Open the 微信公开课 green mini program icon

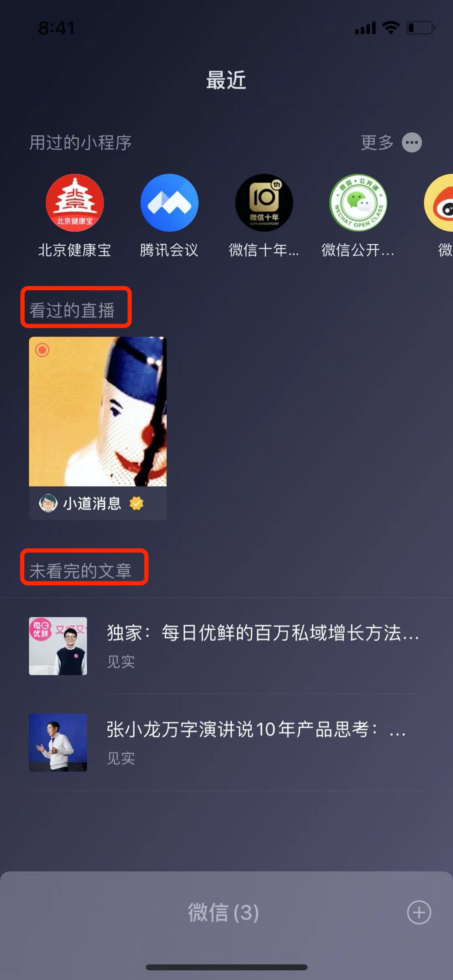tap(358, 203)
